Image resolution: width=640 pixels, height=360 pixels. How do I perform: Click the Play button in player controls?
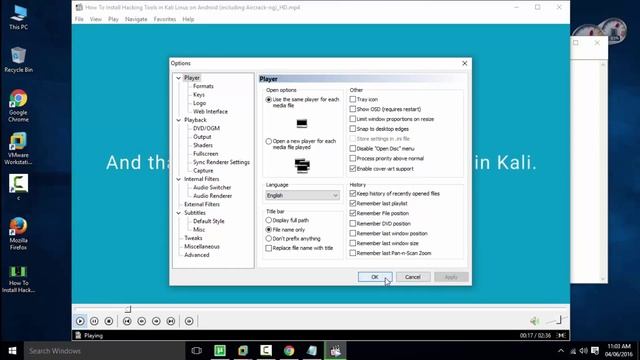[x=80, y=321]
